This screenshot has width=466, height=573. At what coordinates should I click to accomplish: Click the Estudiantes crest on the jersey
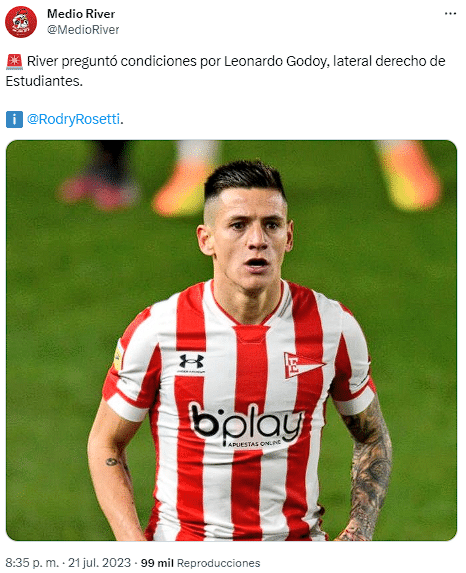click(303, 365)
